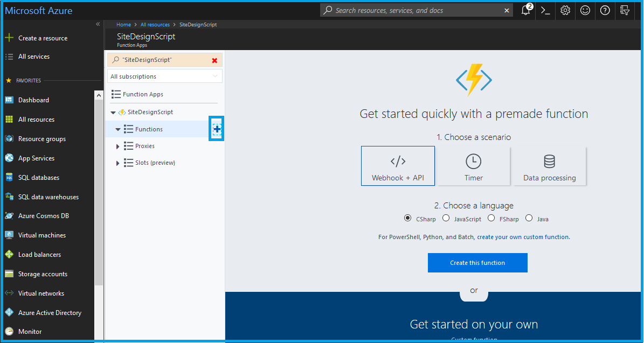Choose the Timer scenario card
Screen dimensions: 644x343
click(474, 166)
